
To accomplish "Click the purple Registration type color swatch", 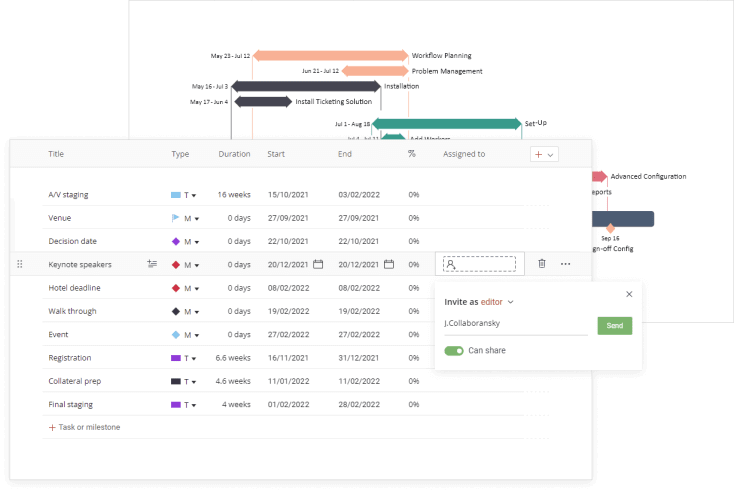I will point(176,357).
